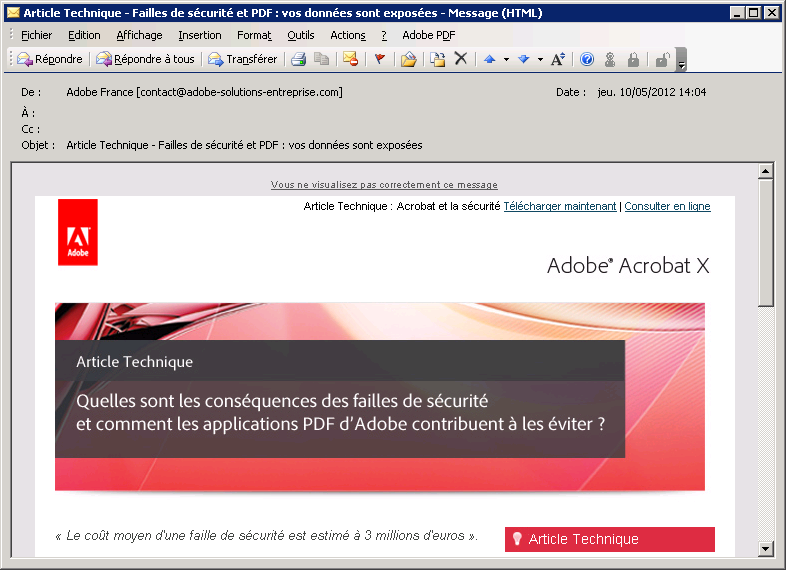Click scrollbar down arrow
This screenshot has width=786, height=570.
[765, 548]
